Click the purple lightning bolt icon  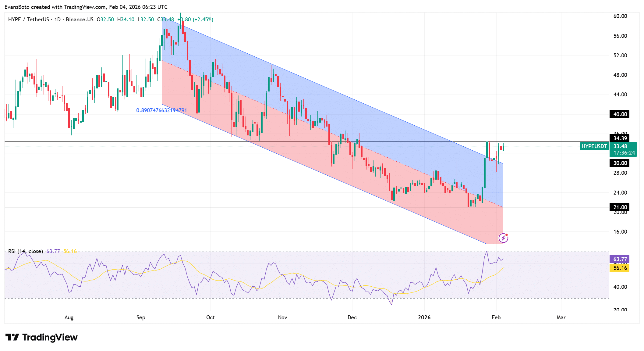coord(503,238)
